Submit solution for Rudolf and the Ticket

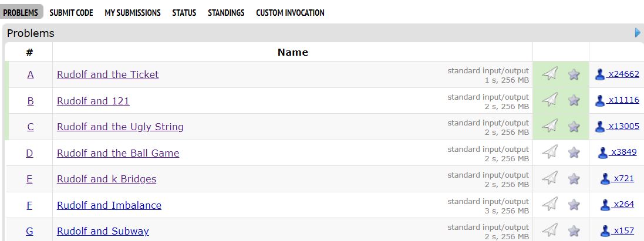point(550,74)
